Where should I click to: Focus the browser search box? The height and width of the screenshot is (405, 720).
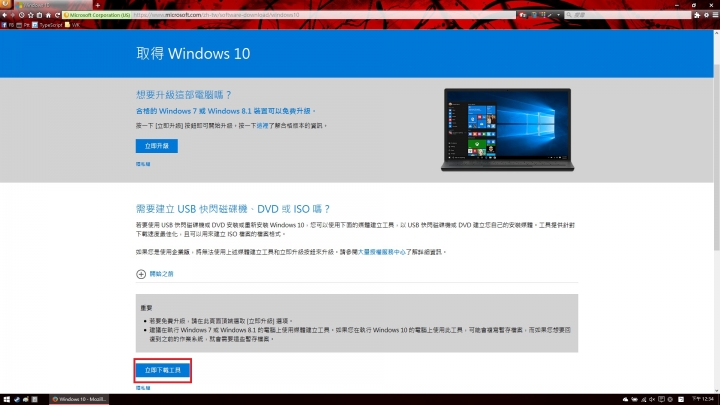(x=628, y=15)
